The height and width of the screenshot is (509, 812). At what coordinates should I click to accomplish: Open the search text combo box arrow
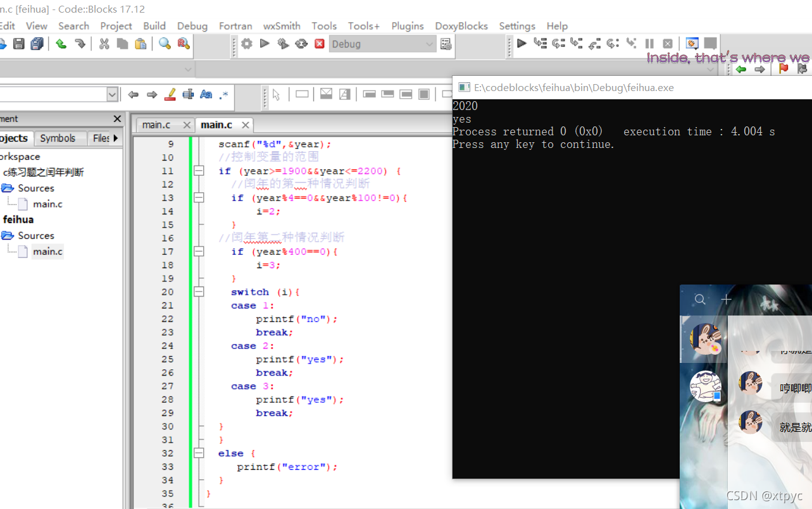click(x=113, y=94)
